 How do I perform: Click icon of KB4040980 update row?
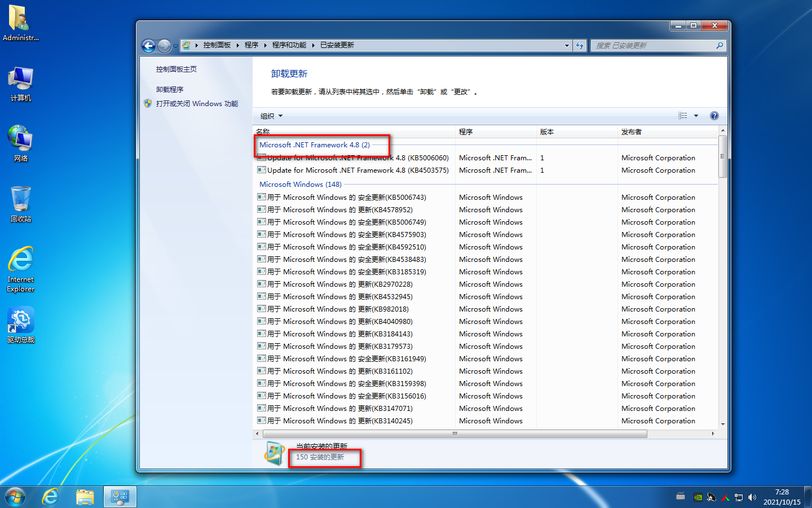click(262, 321)
